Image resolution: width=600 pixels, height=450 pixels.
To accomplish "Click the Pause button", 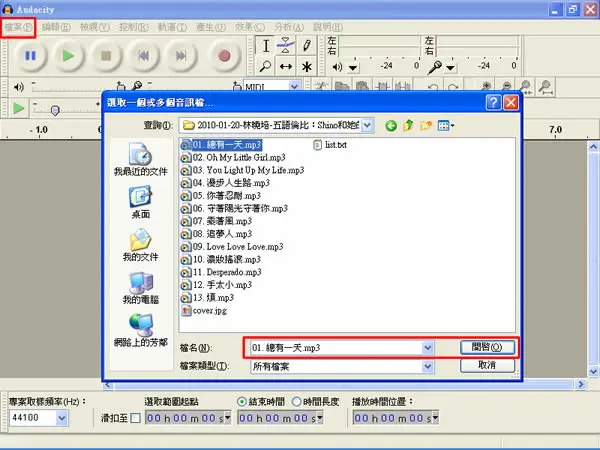I will click(31, 56).
